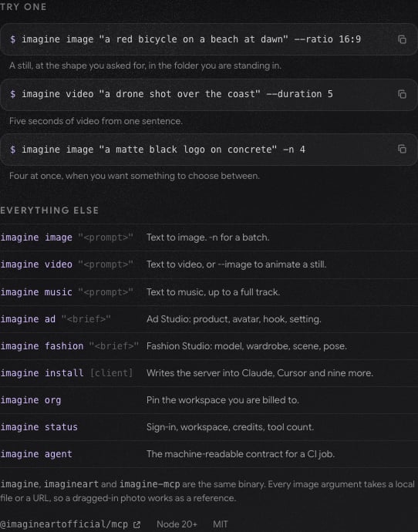Select the matte black logo command box
The image size is (418, 532).
click(x=209, y=150)
